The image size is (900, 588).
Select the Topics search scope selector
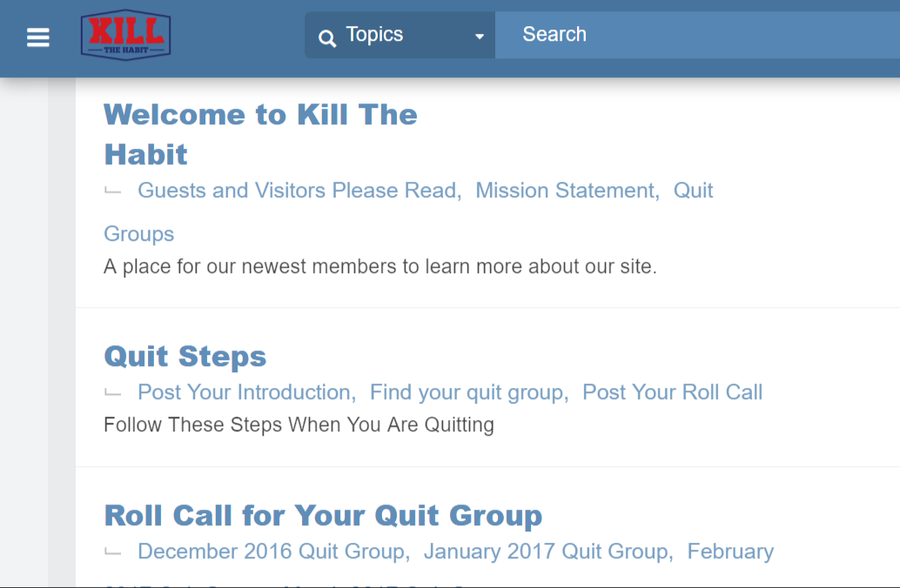point(400,35)
